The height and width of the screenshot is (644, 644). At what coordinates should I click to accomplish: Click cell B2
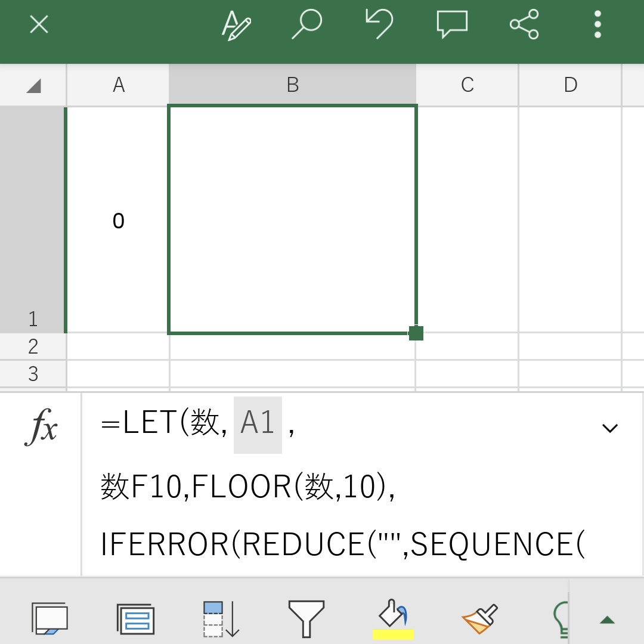(x=292, y=346)
